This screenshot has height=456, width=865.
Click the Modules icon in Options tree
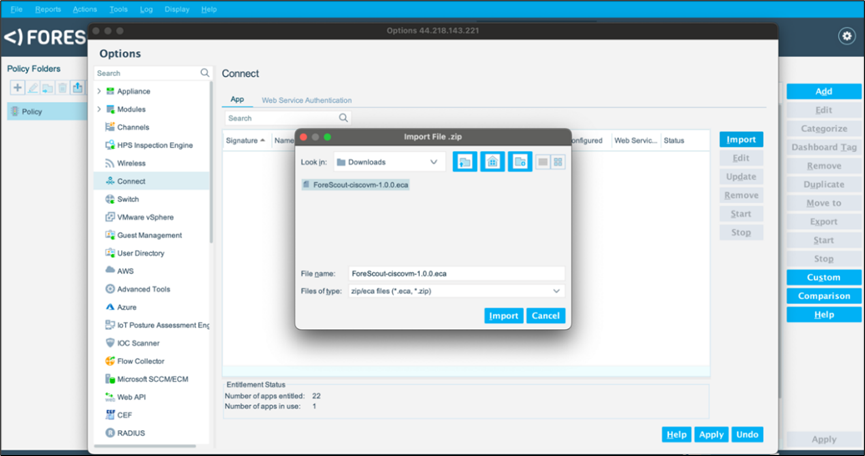(x=110, y=109)
